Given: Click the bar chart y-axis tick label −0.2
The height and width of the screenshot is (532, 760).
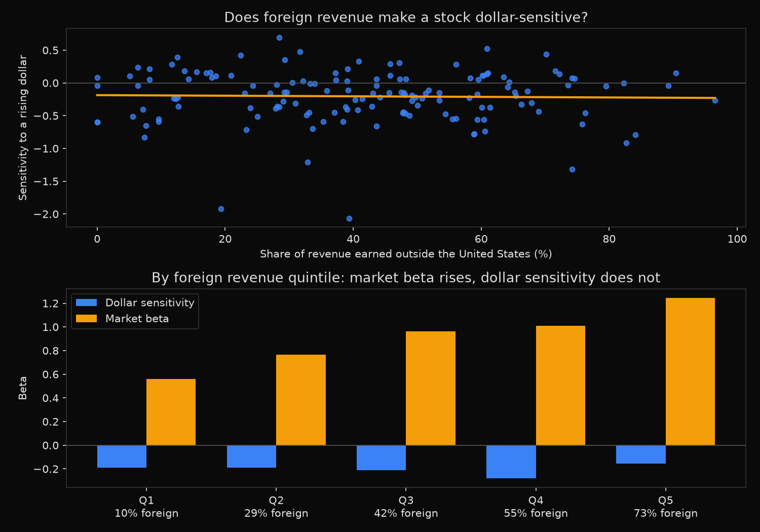Looking at the screenshot, I should click(47, 469).
